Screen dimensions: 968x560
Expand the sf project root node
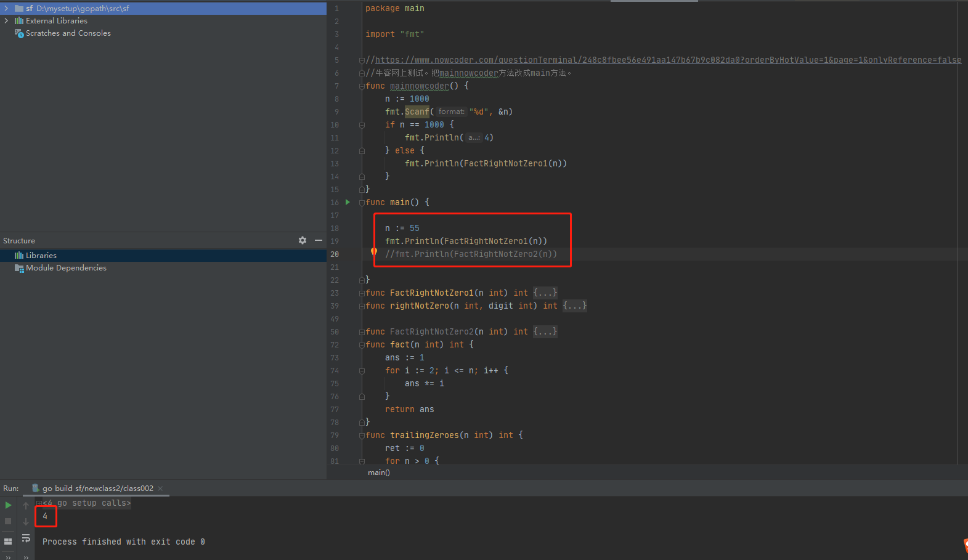tap(6, 8)
